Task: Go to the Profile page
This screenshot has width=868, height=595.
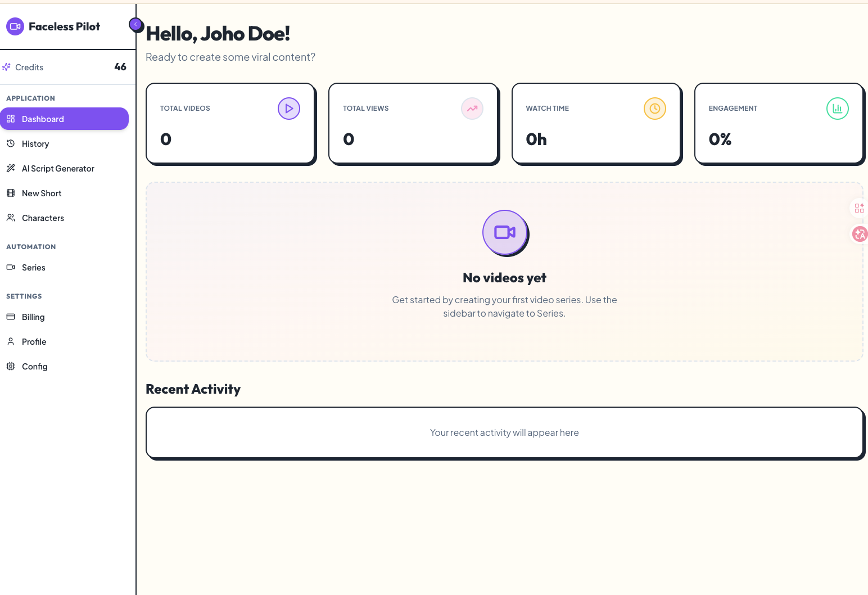Action: [34, 342]
